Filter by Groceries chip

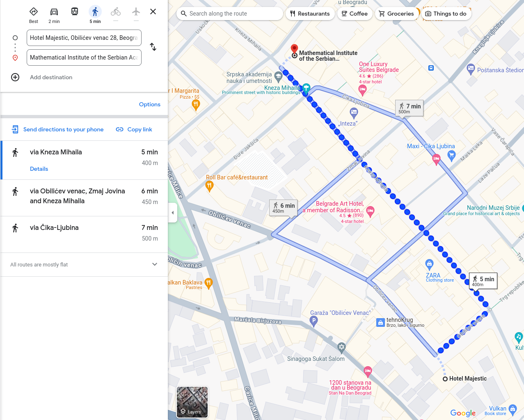[396, 14]
